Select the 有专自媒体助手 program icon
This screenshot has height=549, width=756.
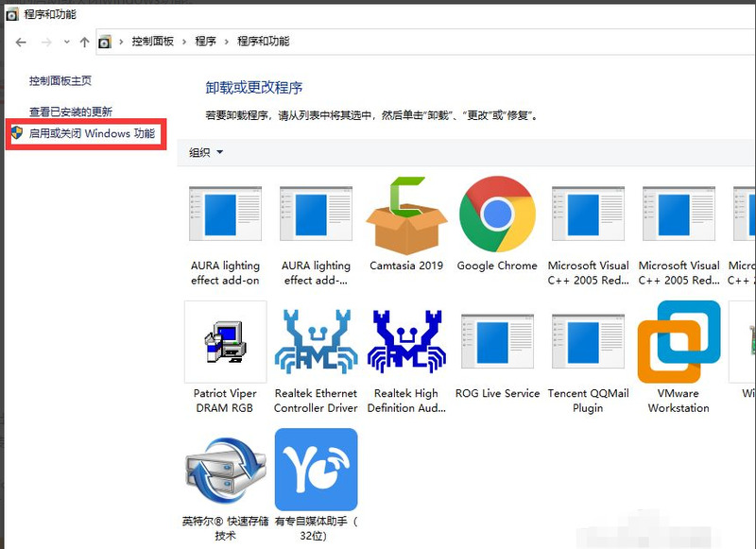pyautogui.click(x=315, y=470)
